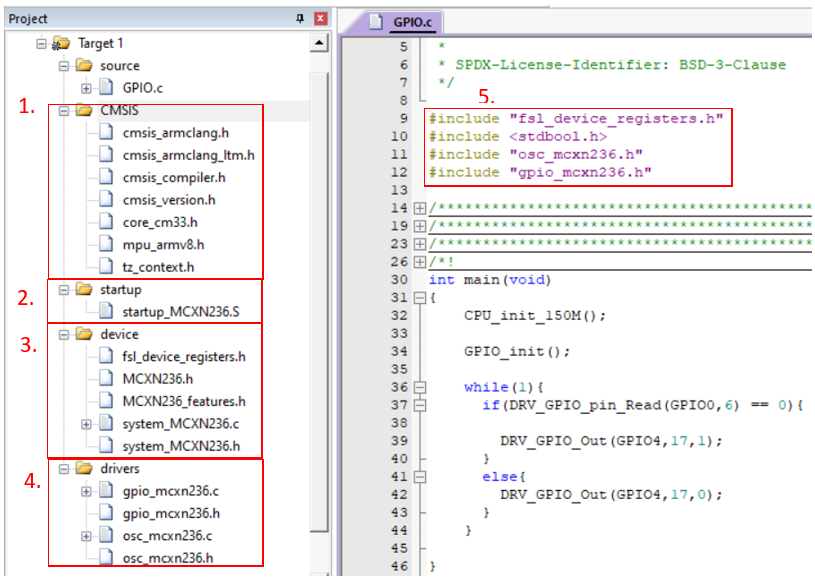815x581 pixels.
Task: Expand system_MCXN236.c tree node
Action: [x=87, y=424]
